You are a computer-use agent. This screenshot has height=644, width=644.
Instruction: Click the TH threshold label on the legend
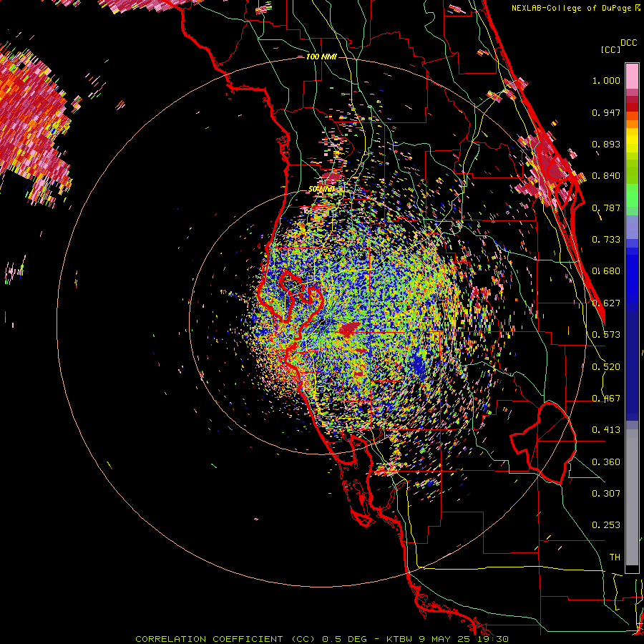click(x=615, y=557)
